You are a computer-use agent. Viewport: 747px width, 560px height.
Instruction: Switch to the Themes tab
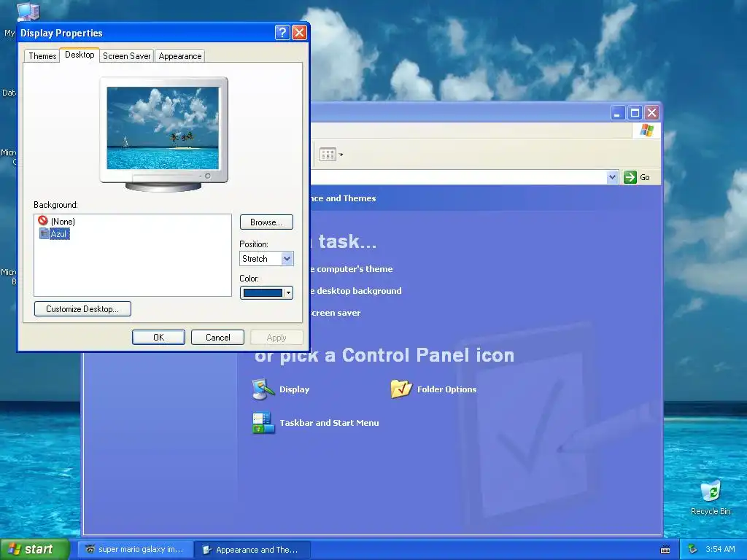(x=42, y=56)
